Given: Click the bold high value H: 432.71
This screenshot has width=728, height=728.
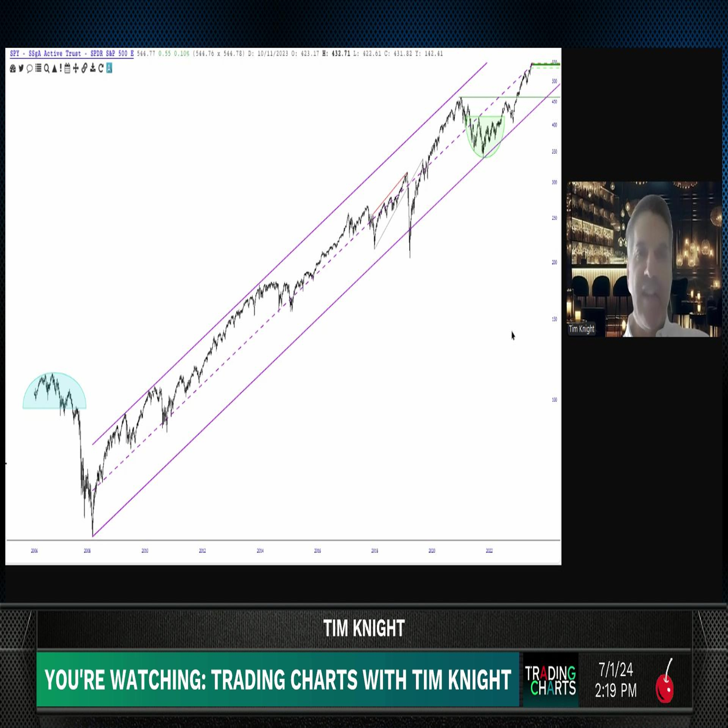Looking at the screenshot, I should [x=336, y=53].
